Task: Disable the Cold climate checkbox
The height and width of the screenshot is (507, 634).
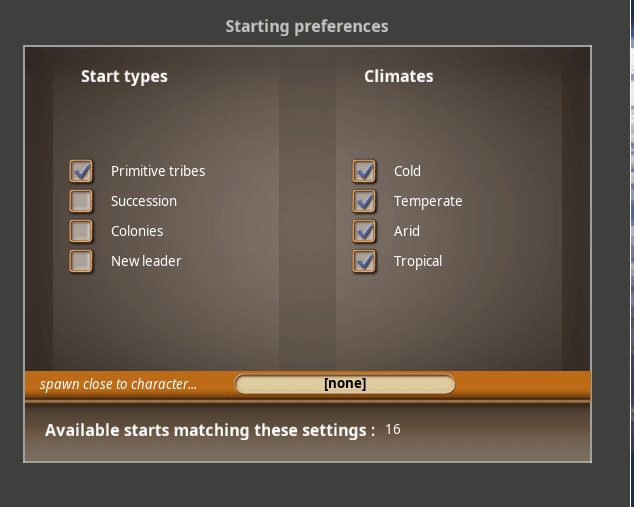Action: 365,171
